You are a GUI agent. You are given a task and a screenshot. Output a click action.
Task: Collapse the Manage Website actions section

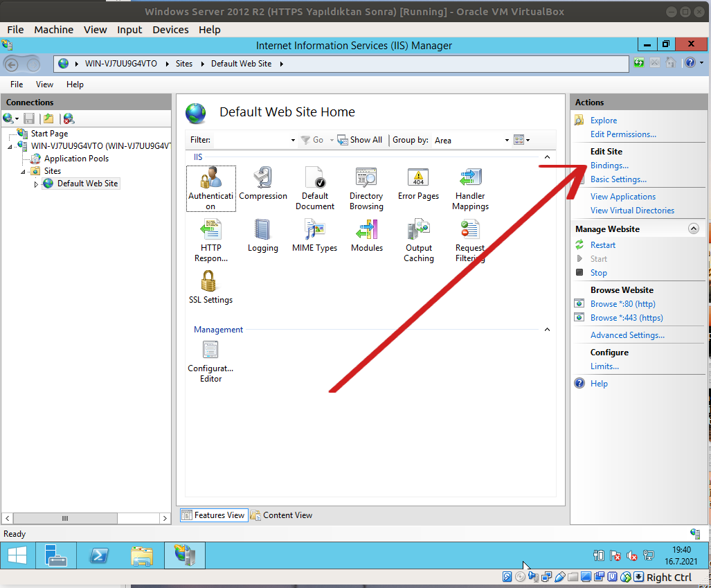tap(693, 229)
